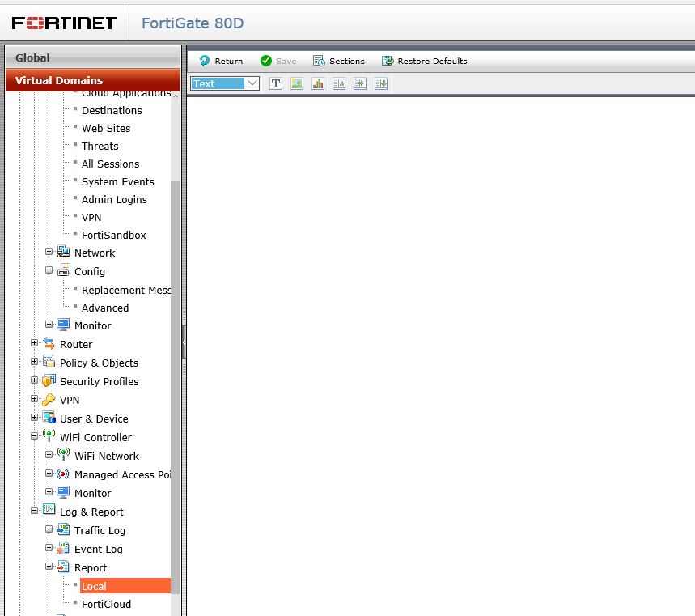The image size is (695, 616).
Task: Click the Return button
Action: click(221, 61)
